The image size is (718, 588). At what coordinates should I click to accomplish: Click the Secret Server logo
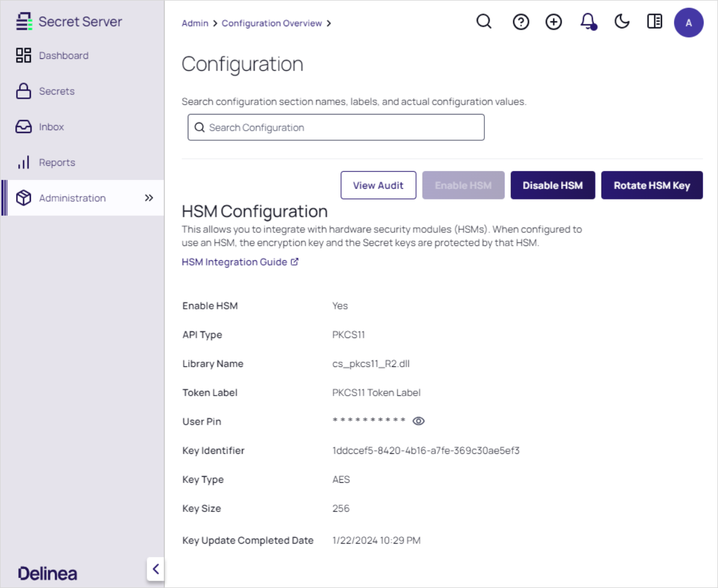pyautogui.click(x=69, y=22)
